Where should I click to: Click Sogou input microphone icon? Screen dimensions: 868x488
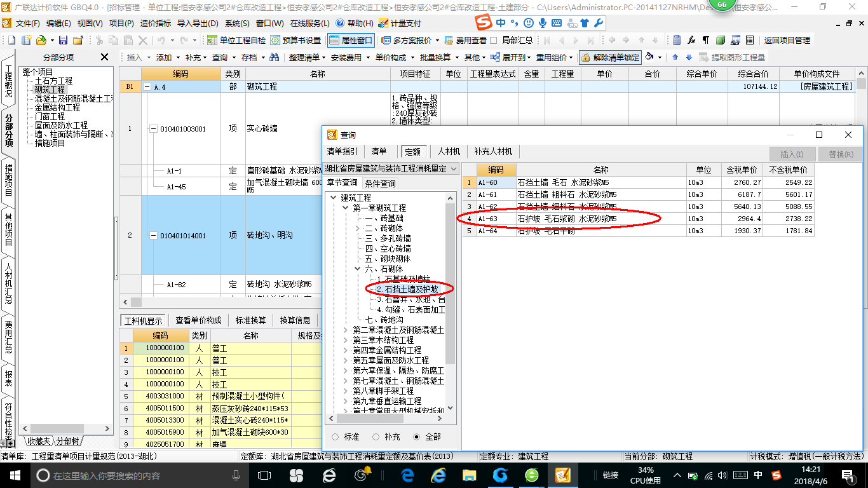[x=543, y=23]
